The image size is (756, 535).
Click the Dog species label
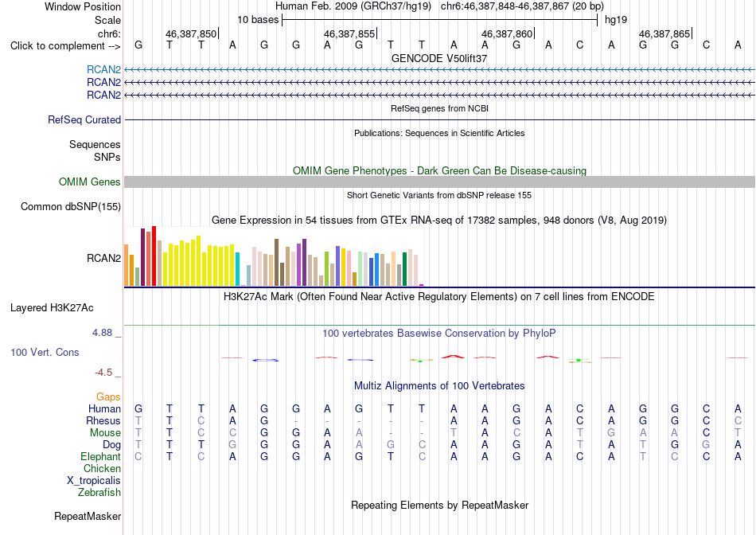112,445
